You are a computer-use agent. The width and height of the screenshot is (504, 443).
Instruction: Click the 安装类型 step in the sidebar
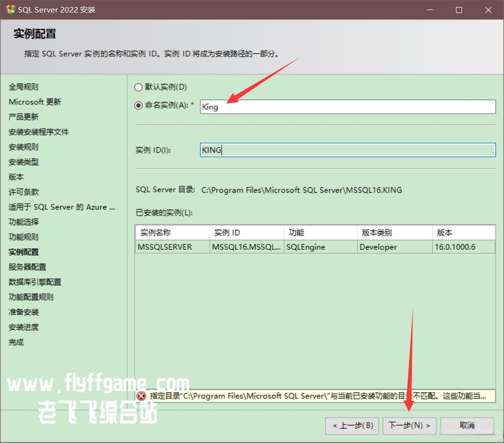click(x=24, y=162)
